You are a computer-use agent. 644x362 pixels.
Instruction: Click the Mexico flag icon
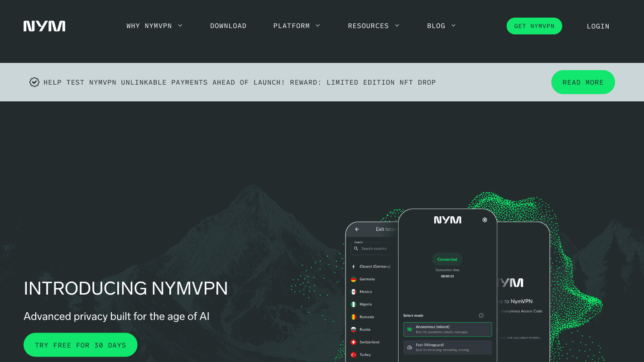[354, 292]
